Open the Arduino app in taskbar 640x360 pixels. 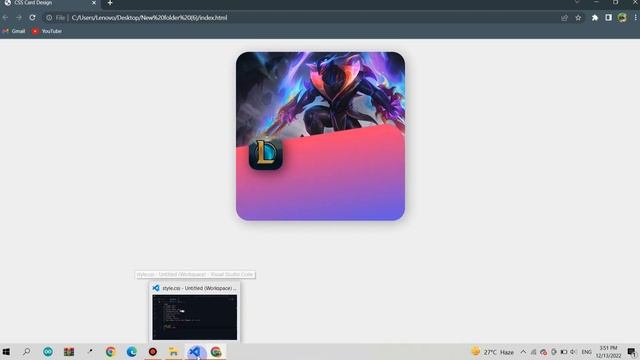tap(48, 351)
